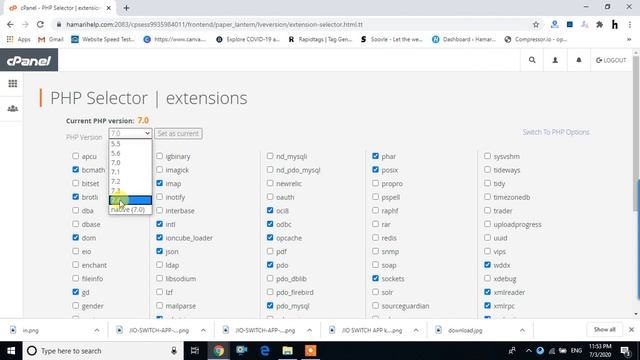Open the Rapidtags Tag Generator bookmark
The width and height of the screenshot is (640, 360).
click(x=320, y=39)
